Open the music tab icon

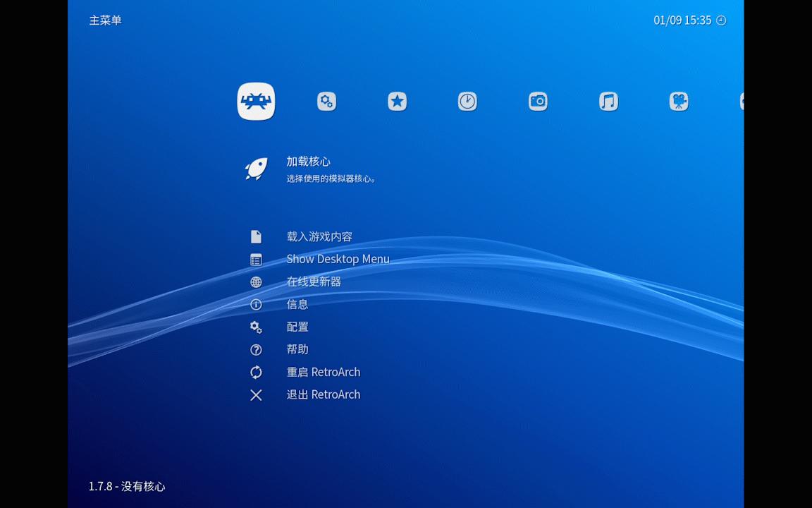click(x=608, y=101)
